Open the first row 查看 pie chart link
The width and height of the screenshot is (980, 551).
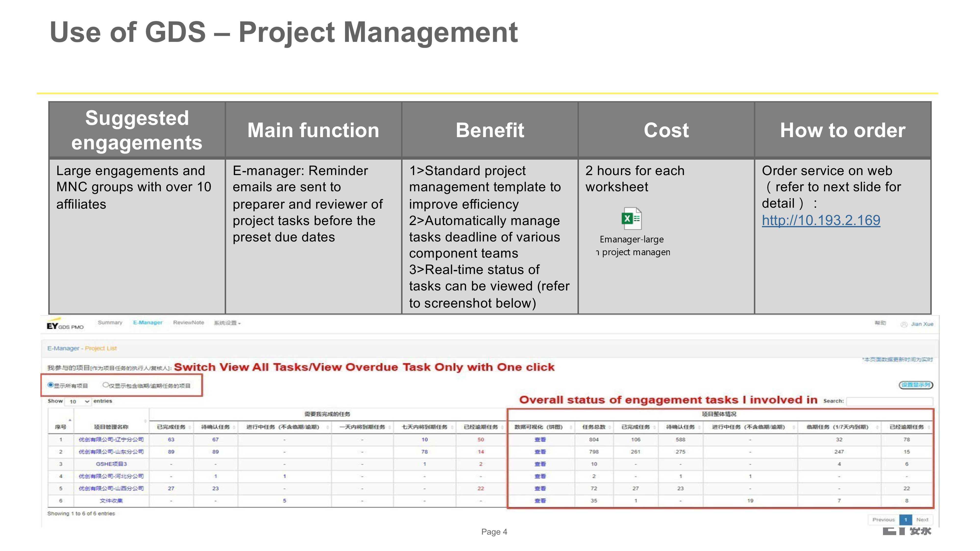(540, 440)
